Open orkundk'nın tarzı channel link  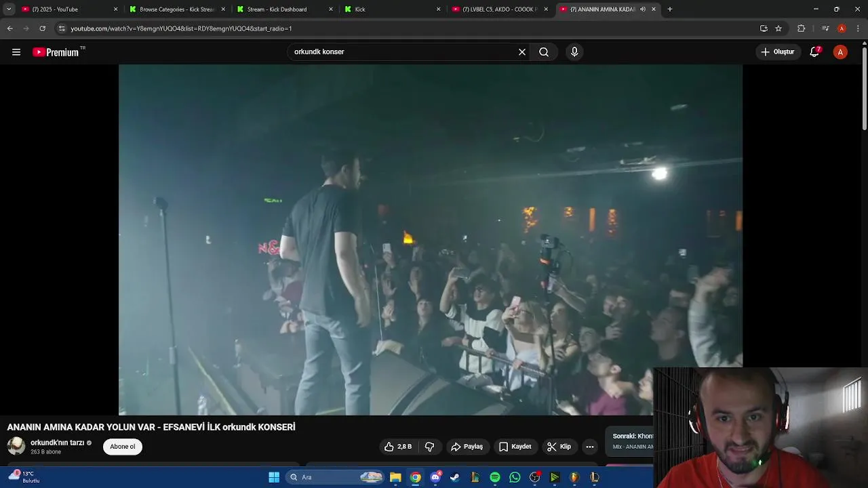(x=57, y=443)
